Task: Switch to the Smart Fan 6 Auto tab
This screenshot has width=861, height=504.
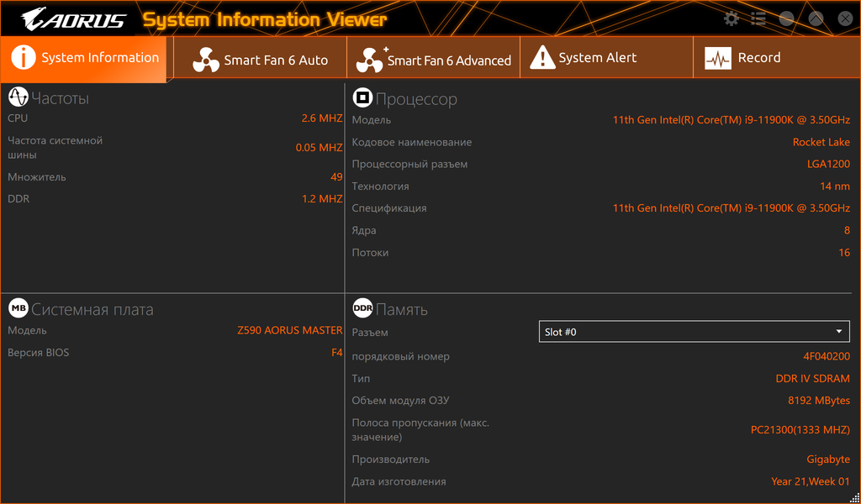Action: (x=261, y=58)
